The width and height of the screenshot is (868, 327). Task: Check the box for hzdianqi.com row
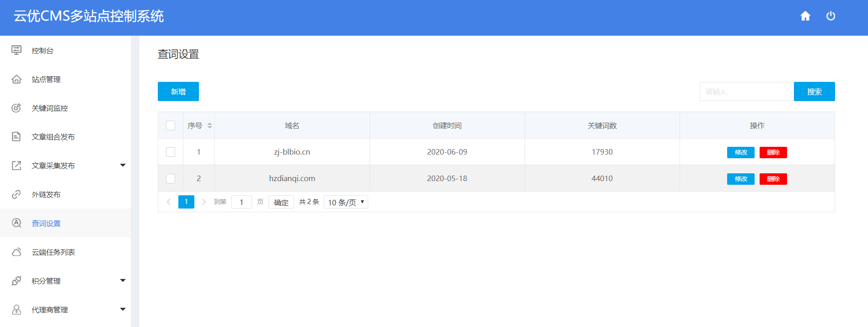[x=171, y=178]
